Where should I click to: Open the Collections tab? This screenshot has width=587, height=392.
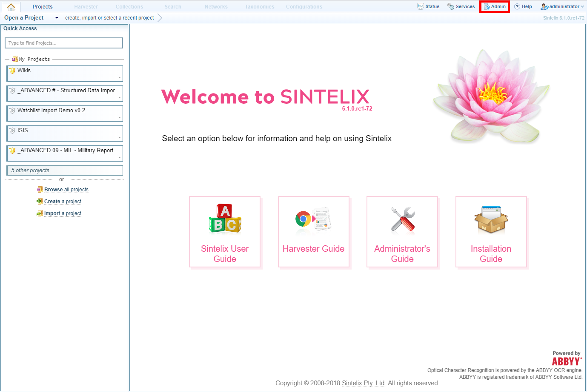(x=129, y=7)
